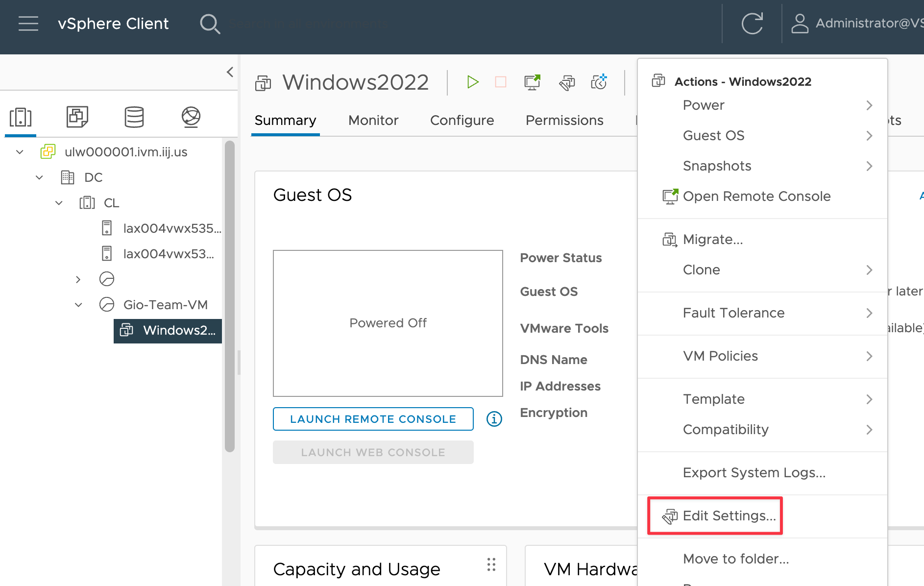Click the Capacity and Usage heading
The height and width of the screenshot is (586, 924).
click(357, 569)
